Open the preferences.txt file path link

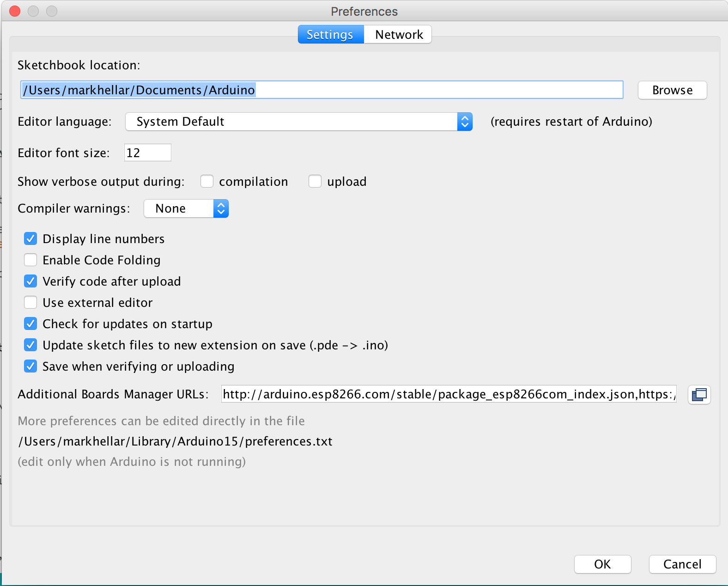tap(175, 441)
